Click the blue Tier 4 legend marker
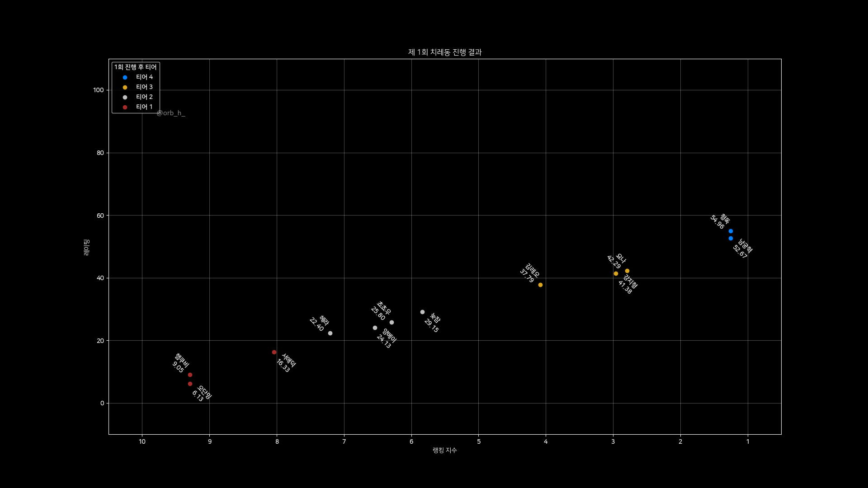This screenshot has height=488, width=868. pyautogui.click(x=125, y=77)
